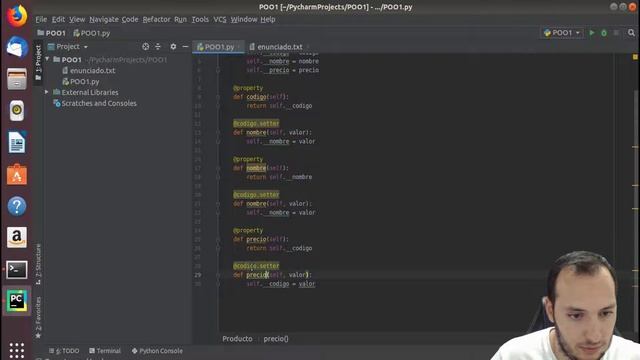Open Ubuntu Software center icon
Screen dimensions: 640x360
pos(17,174)
